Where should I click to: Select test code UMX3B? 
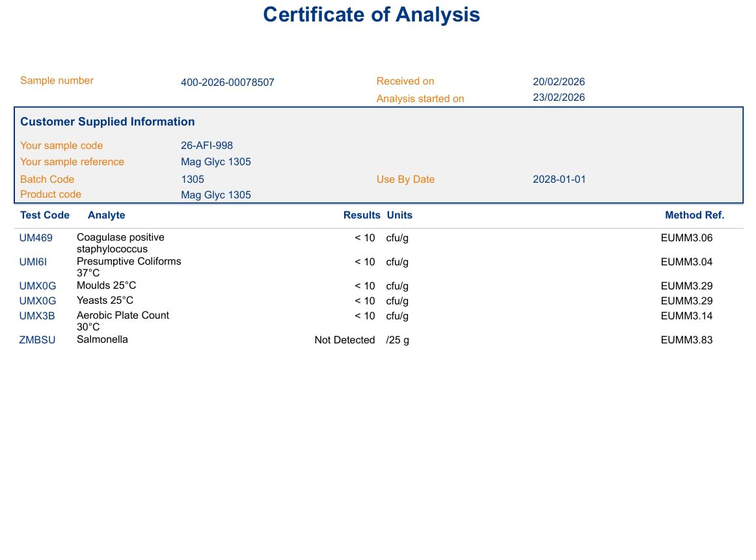37,315
